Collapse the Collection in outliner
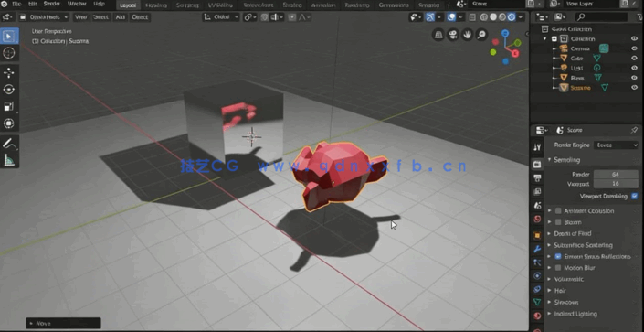The height and width of the screenshot is (332, 644). [x=545, y=38]
